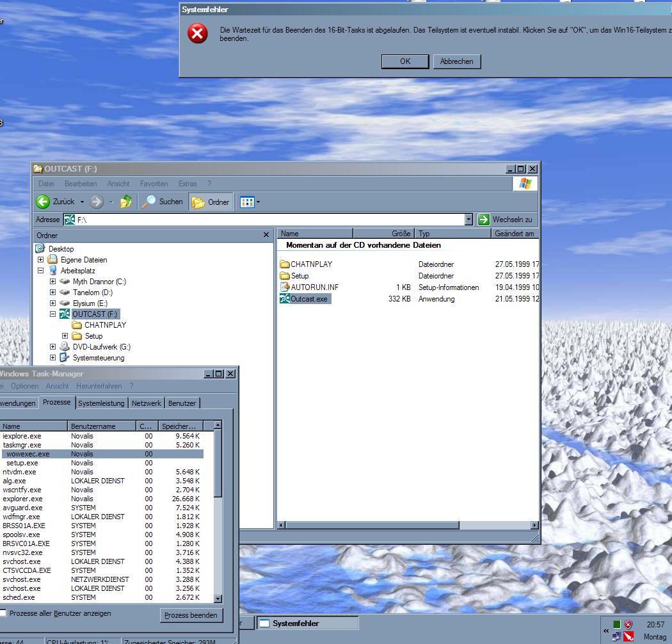Select Elysium (E:) drive icon
The width and height of the screenshot is (672, 644).
coord(65,303)
